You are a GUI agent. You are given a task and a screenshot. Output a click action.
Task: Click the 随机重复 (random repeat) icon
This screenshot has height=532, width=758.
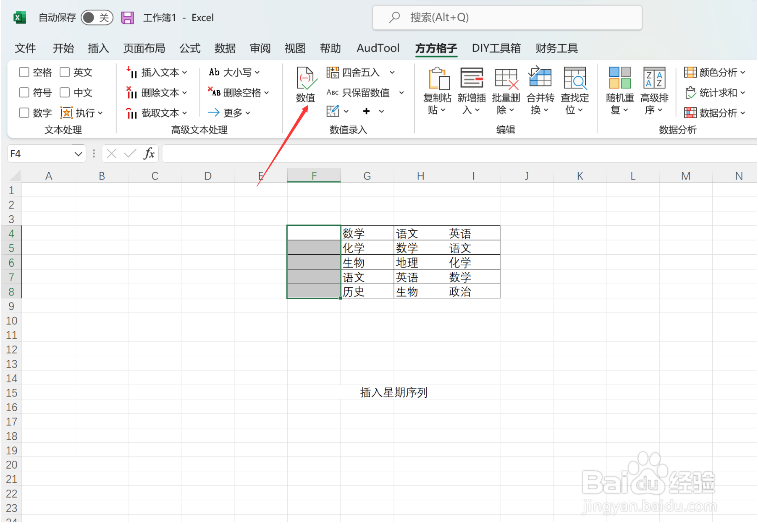[620, 78]
